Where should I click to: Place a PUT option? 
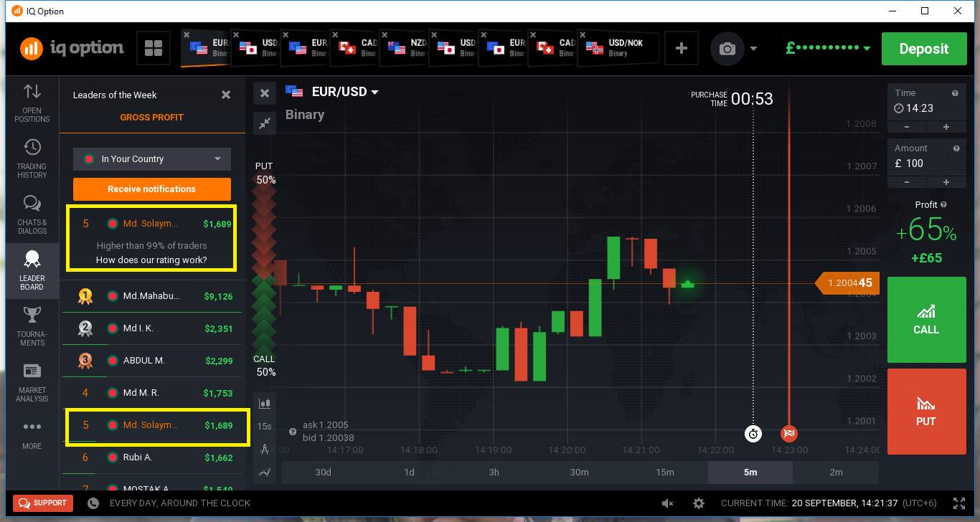926,412
